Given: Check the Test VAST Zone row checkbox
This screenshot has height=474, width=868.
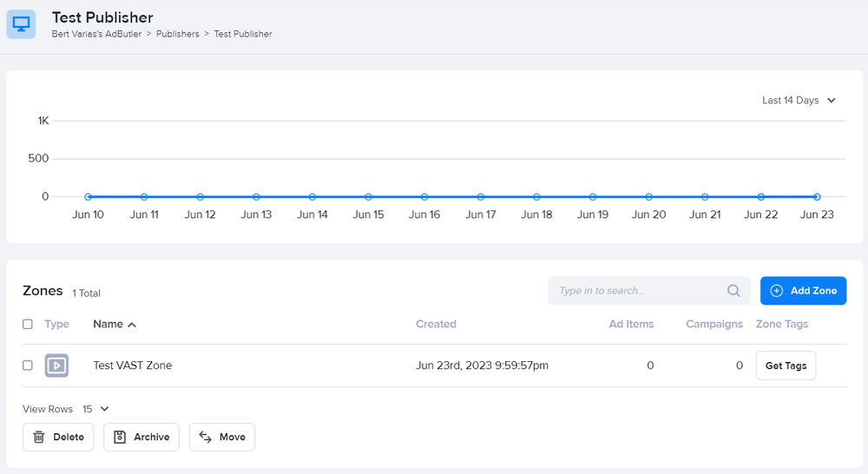Looking at the screenshot, I should click(28, 365).
